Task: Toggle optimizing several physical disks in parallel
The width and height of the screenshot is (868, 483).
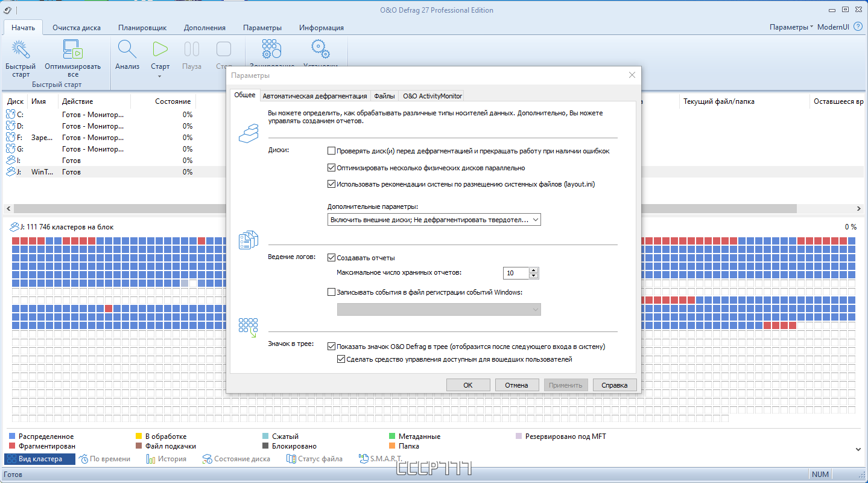Action: pos(331,168)
